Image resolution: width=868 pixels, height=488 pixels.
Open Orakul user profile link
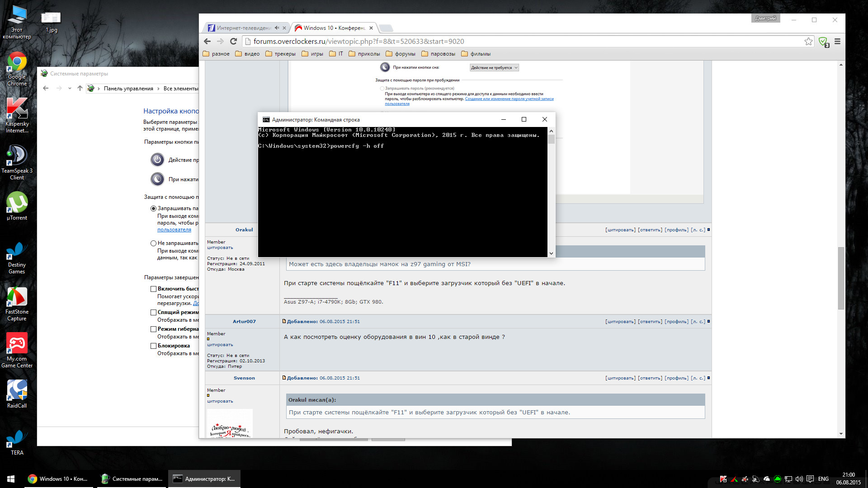pyautogui.click(x=244, y=230)
